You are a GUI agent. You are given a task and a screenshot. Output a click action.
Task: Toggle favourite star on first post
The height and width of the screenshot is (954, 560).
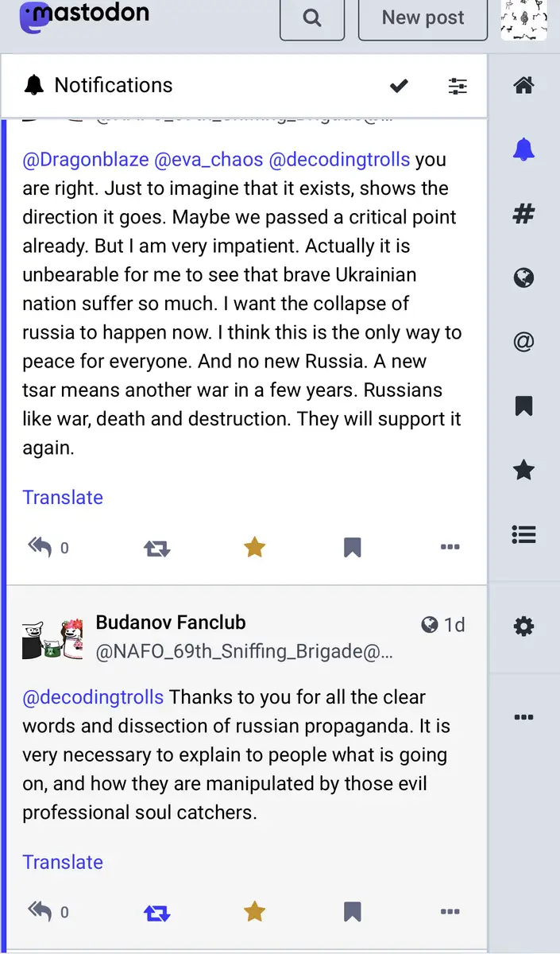click(x=254, y=547)
